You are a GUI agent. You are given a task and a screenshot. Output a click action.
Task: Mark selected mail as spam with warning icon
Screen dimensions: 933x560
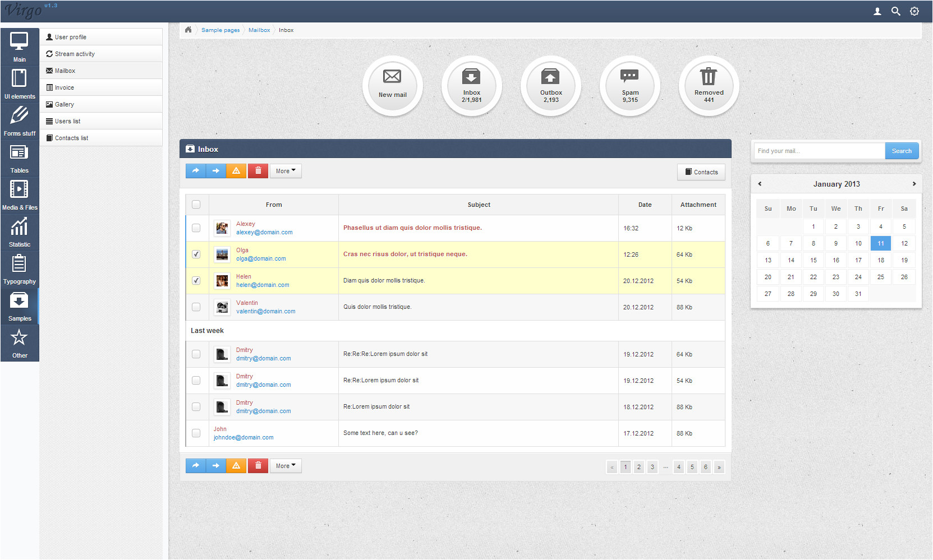pyautogui.click(x=236, y=170)
